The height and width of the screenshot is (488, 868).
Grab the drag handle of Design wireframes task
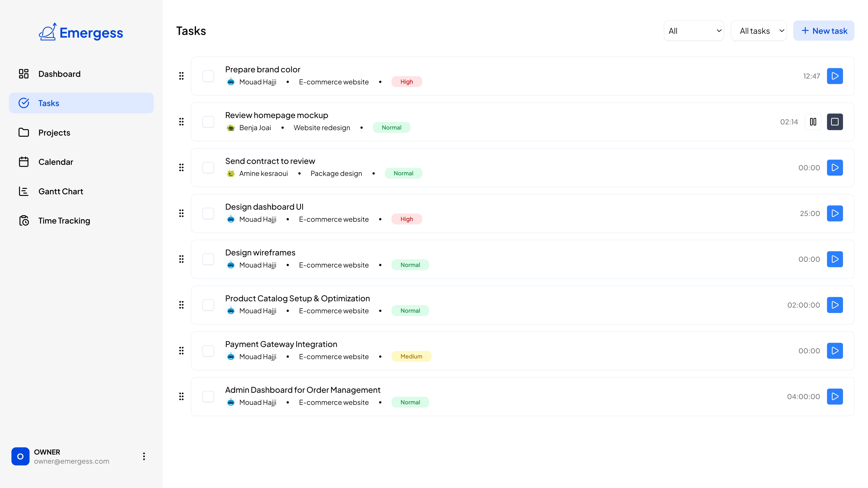pos(182,259)
